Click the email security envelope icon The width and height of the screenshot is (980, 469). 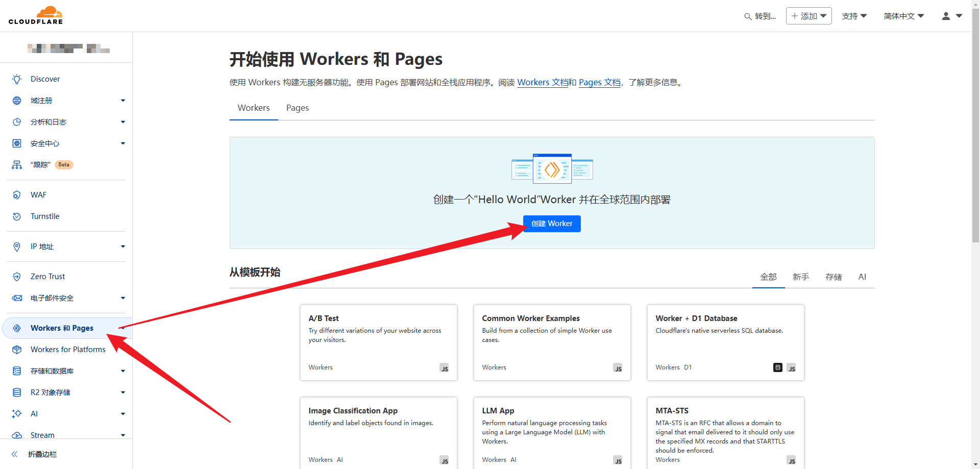(x=17, y=298)
